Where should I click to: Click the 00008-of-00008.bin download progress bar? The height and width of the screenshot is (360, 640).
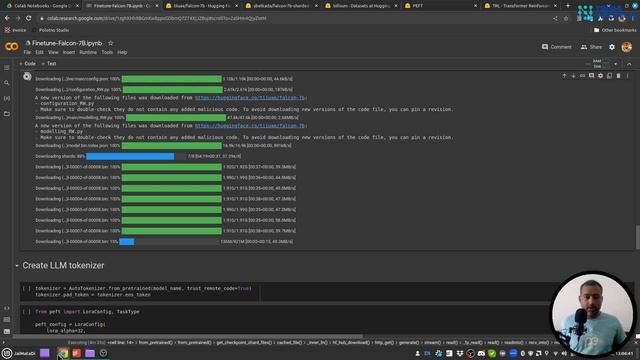(169, 242)
